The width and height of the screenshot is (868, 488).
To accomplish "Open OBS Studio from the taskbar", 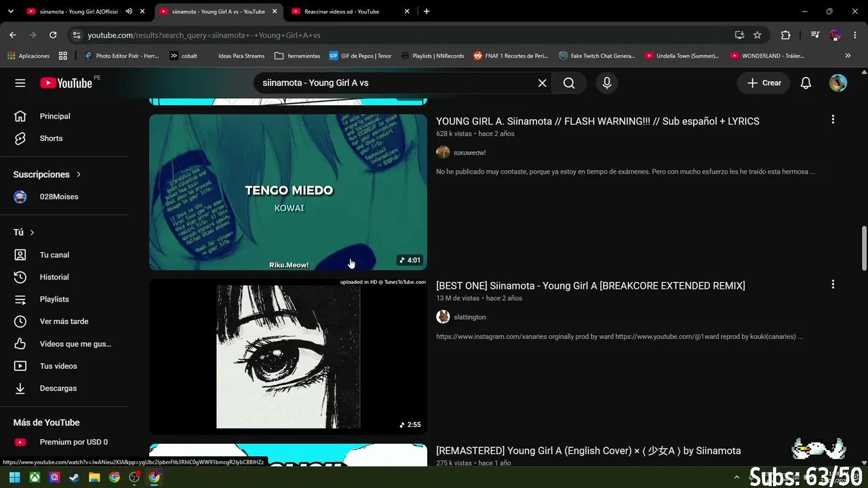I will pos(134,477).
